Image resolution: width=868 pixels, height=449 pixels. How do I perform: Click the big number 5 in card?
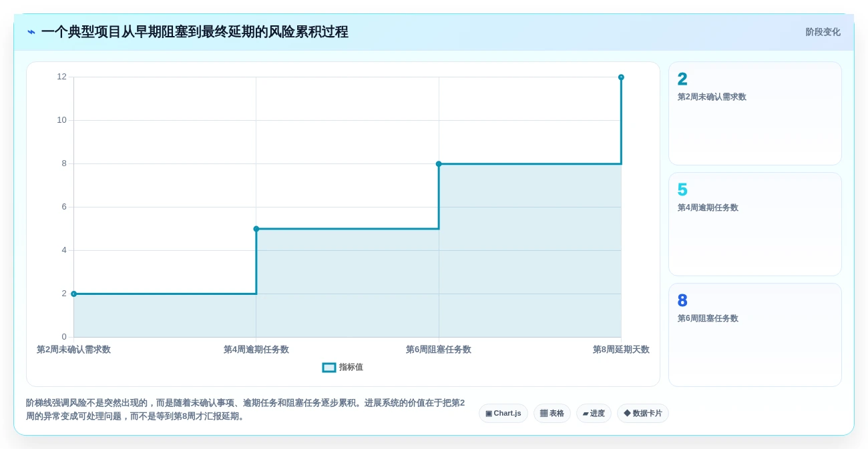(x=682, y=190)
